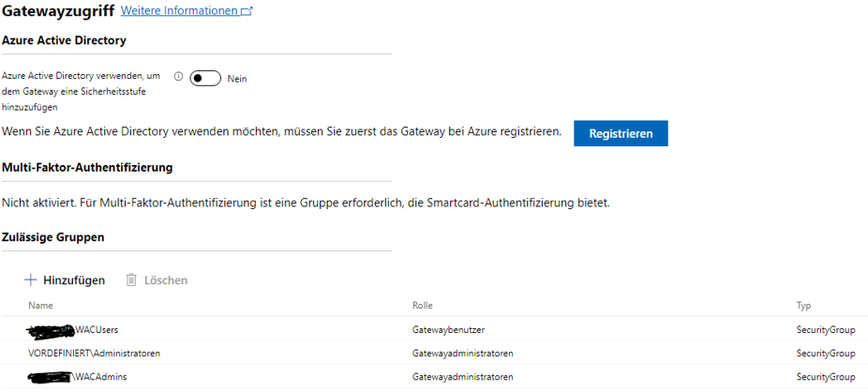Click SecurityGroup in the WACAdmins row
The image size is (868, 392).
[x=825, y=377]
